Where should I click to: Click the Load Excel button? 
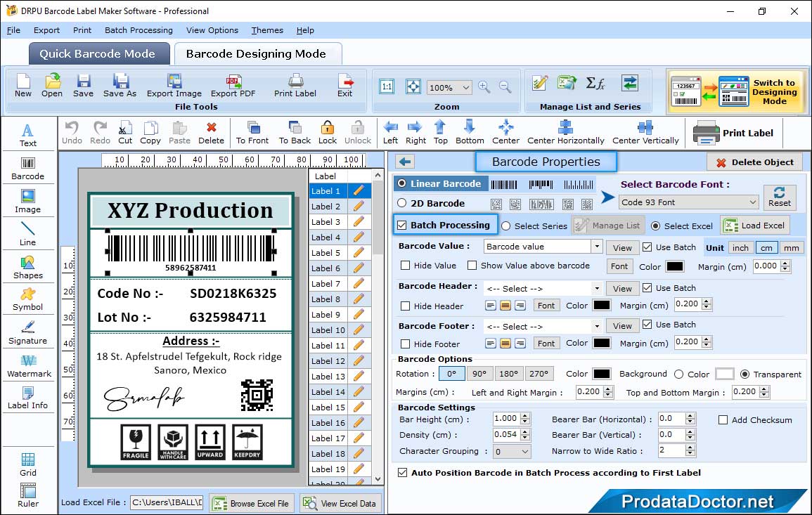click(x=755, y=225)
